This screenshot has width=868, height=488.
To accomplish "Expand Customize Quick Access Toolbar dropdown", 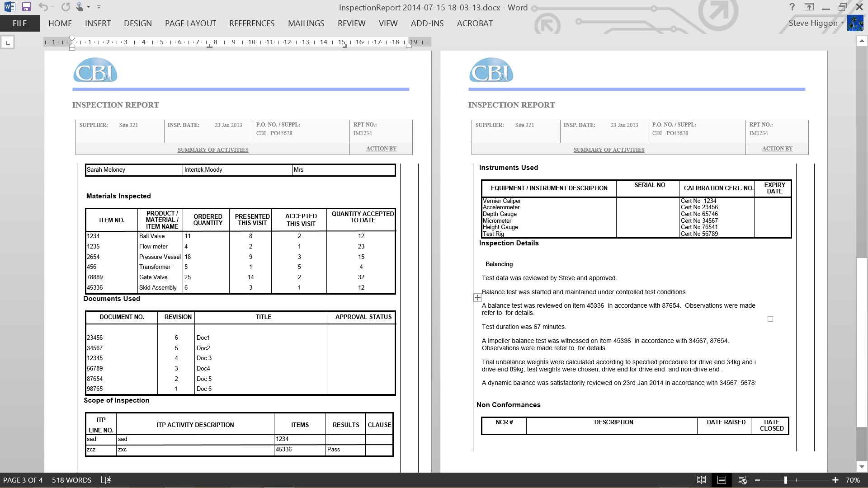I will tap(99, 7).
